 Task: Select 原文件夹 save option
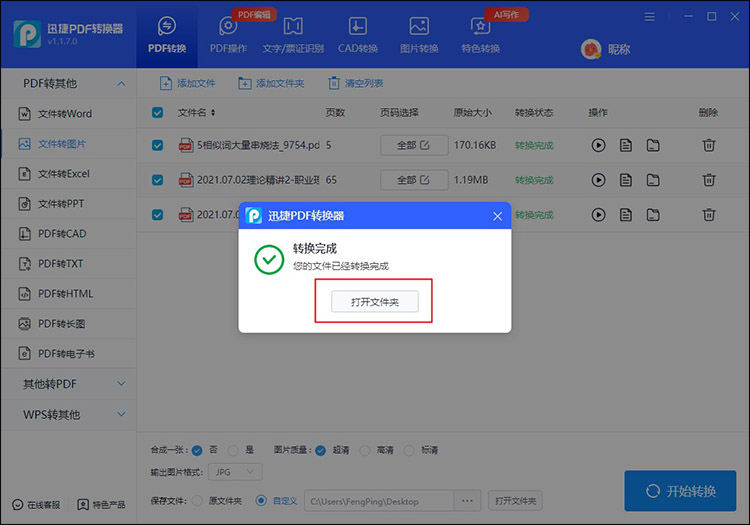click(197, 501)
